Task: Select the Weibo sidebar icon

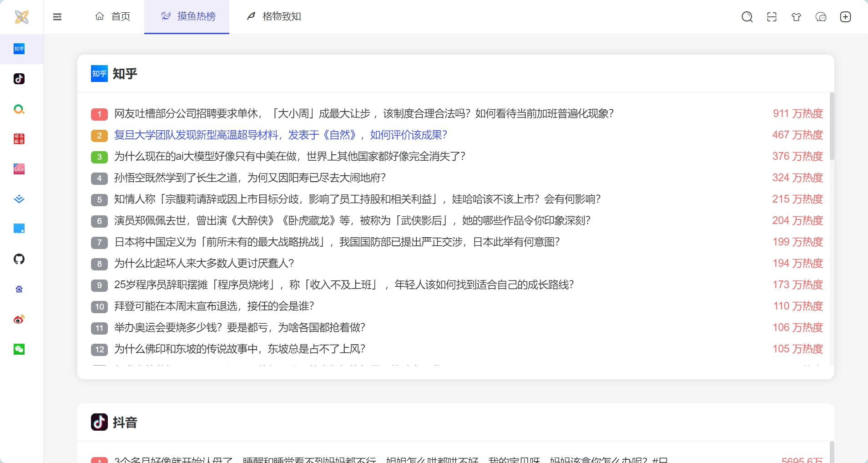Action: (19, 319)
